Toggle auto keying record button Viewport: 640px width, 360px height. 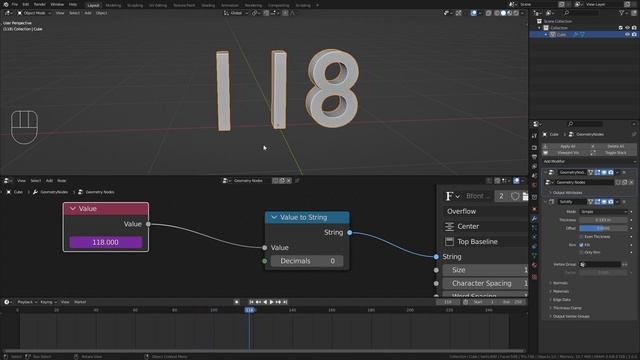tap(237, 302)
